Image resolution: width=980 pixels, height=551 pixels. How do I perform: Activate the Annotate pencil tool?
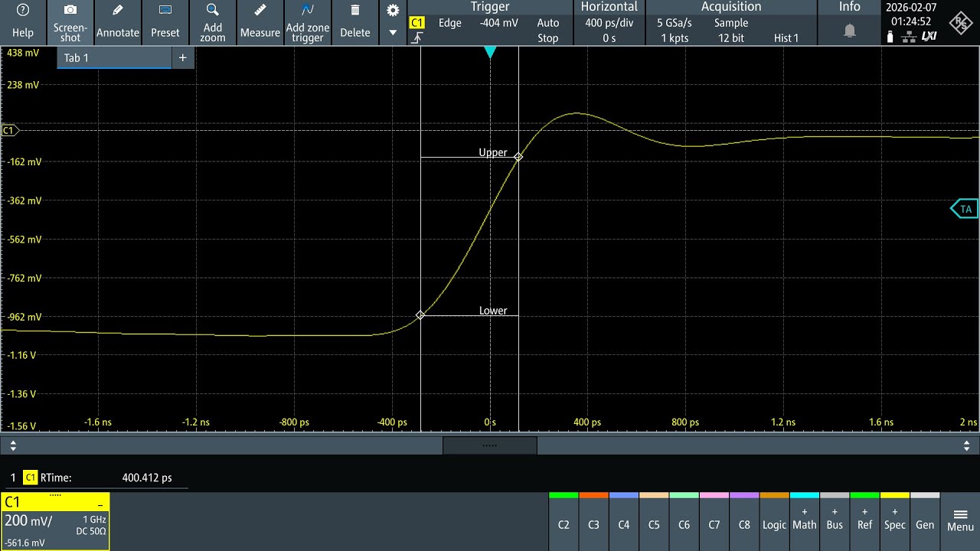(x=117, y=21)
